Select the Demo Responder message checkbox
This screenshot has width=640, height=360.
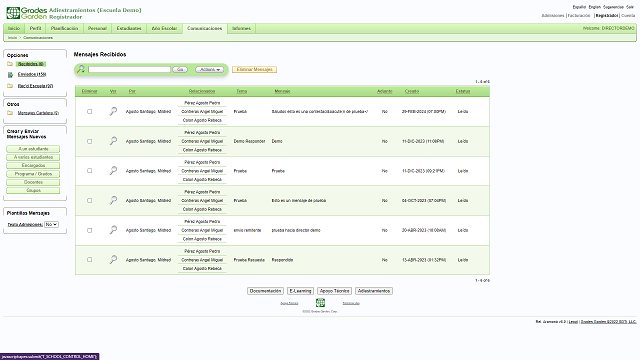coord(89,141)
